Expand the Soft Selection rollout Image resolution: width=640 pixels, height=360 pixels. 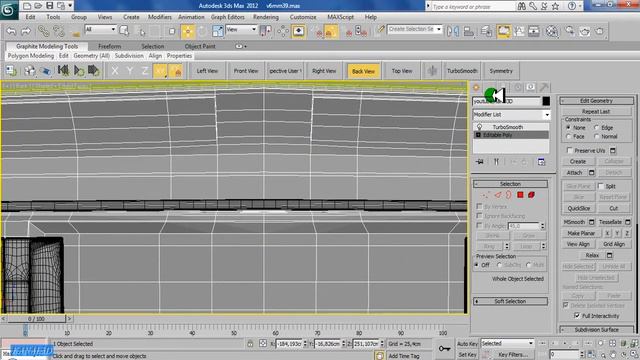point(510,301)
